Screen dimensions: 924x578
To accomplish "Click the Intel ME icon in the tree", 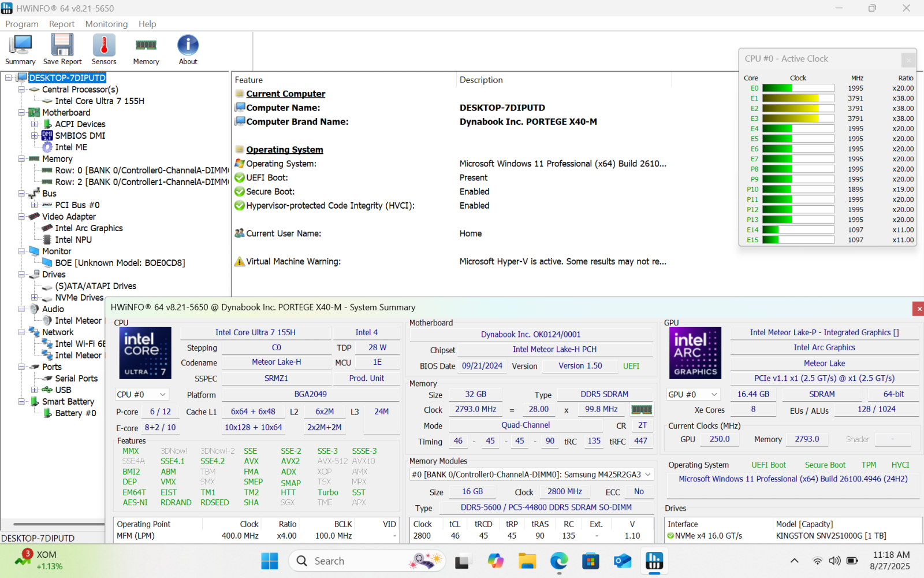I will (x=47, y=147).
